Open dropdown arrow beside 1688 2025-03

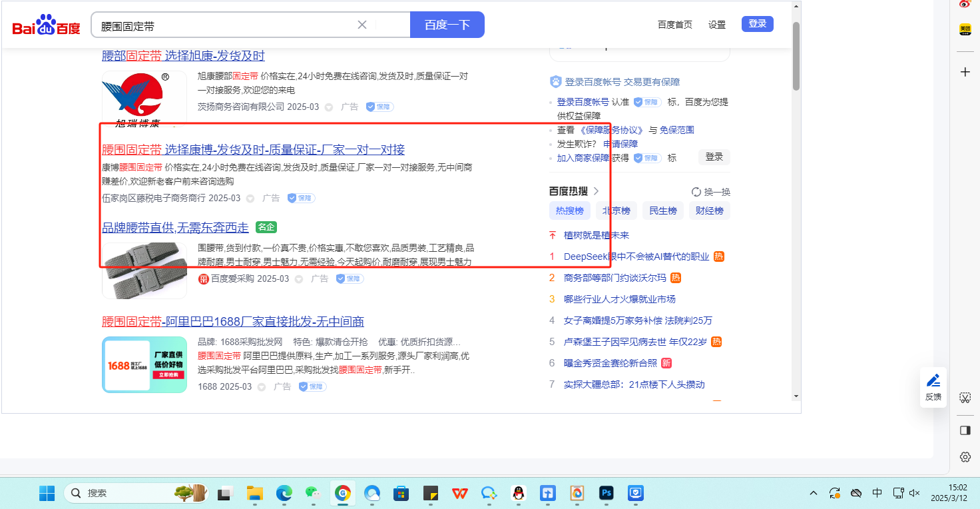coord(262,387)
